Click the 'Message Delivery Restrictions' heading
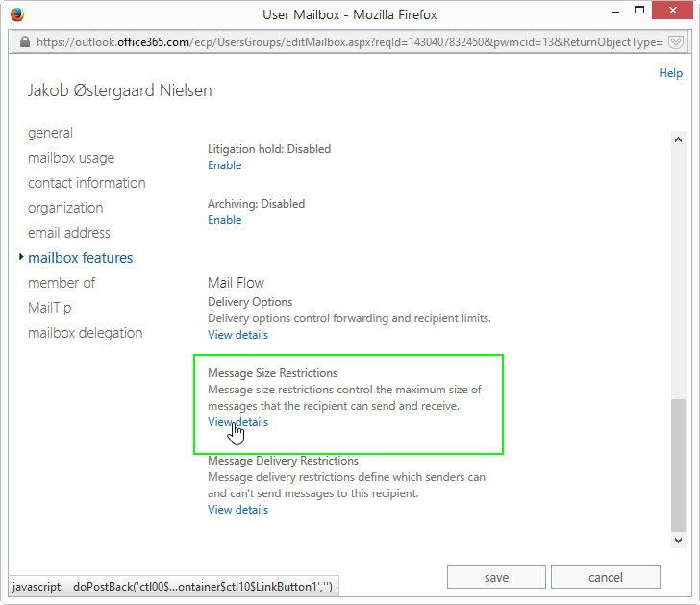The width and height of the screenshot is (700, 605). (283, 461)
